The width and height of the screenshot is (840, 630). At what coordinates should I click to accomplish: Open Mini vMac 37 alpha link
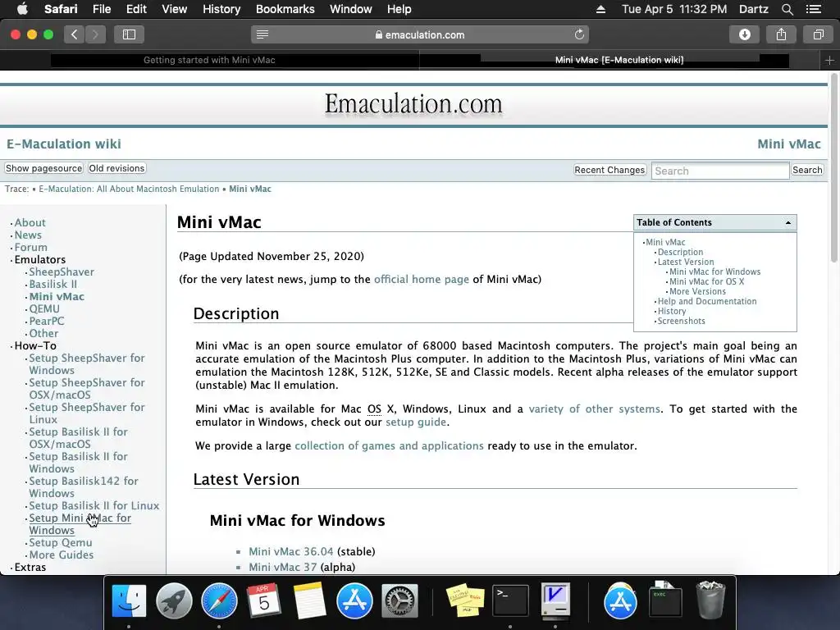pos(283,567)
